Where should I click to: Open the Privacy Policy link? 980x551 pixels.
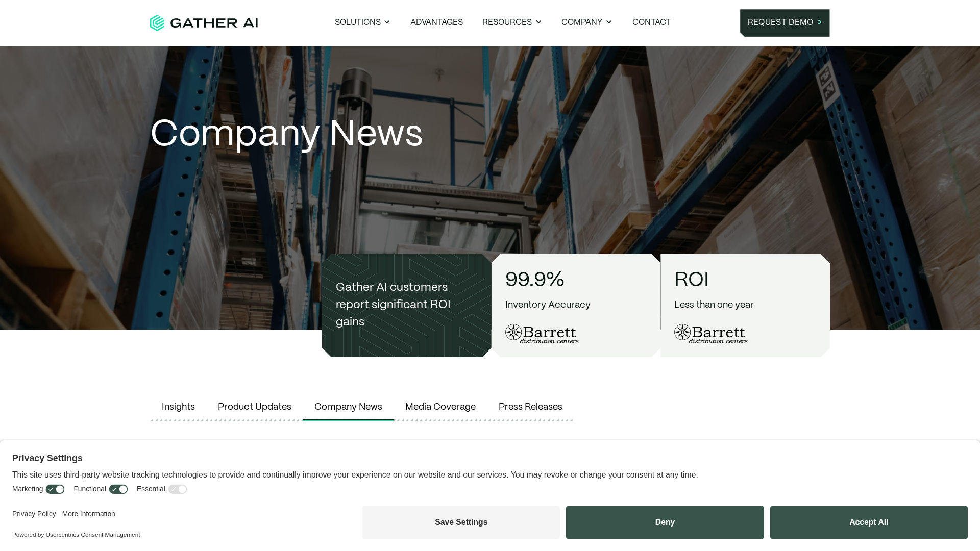tap(34, 514)
